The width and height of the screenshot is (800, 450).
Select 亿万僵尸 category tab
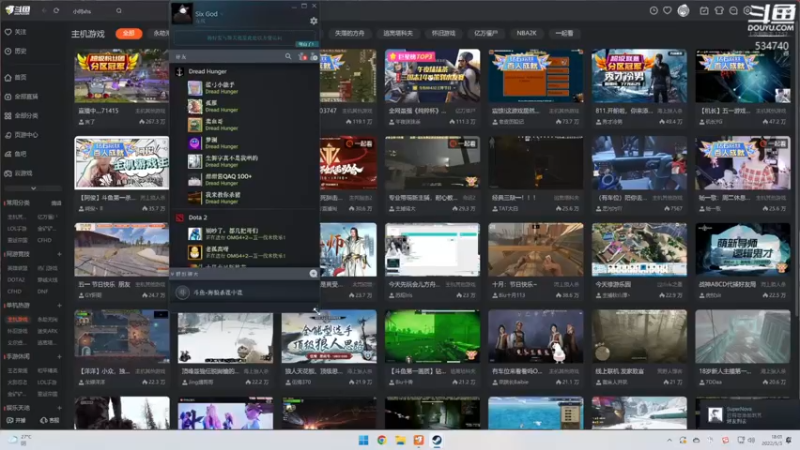[x=486, y=33]
